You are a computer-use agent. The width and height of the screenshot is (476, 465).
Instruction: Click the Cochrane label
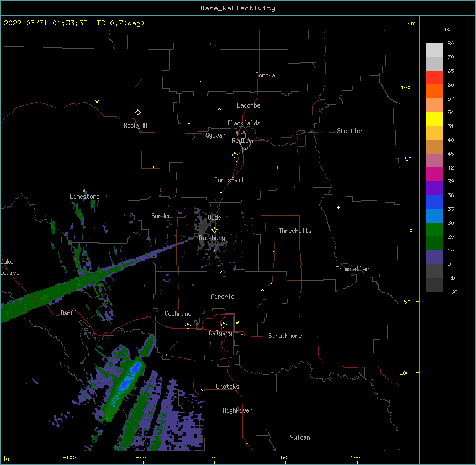178,314
